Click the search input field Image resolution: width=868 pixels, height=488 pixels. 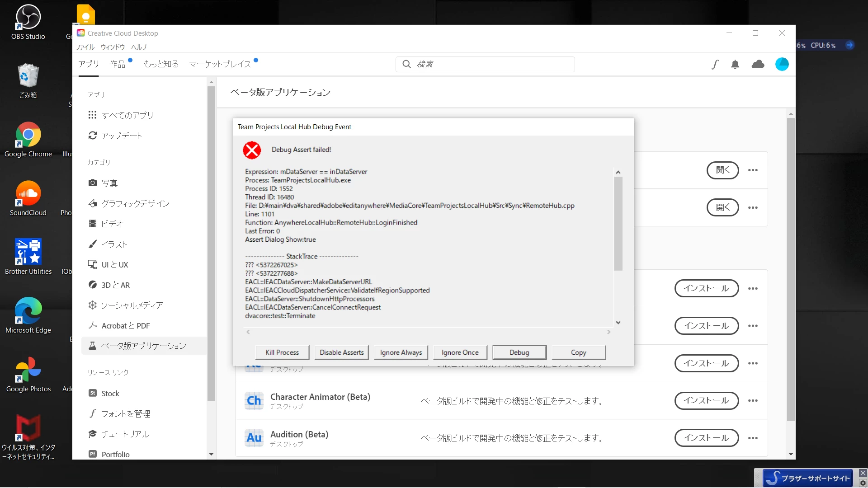pos(485,64)
